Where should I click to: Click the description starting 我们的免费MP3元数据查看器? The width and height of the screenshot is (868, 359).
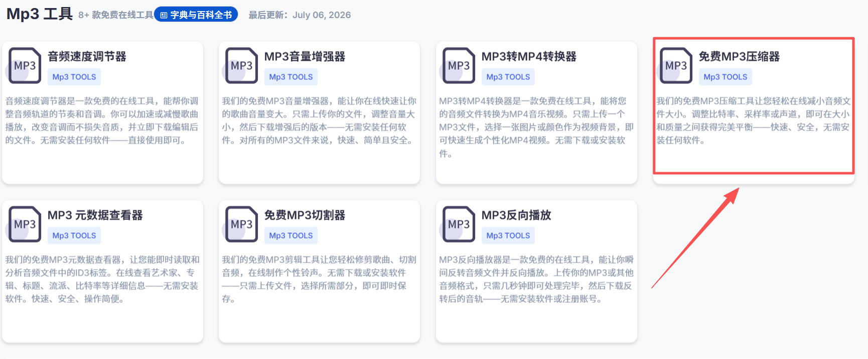(x=102, y=279)
